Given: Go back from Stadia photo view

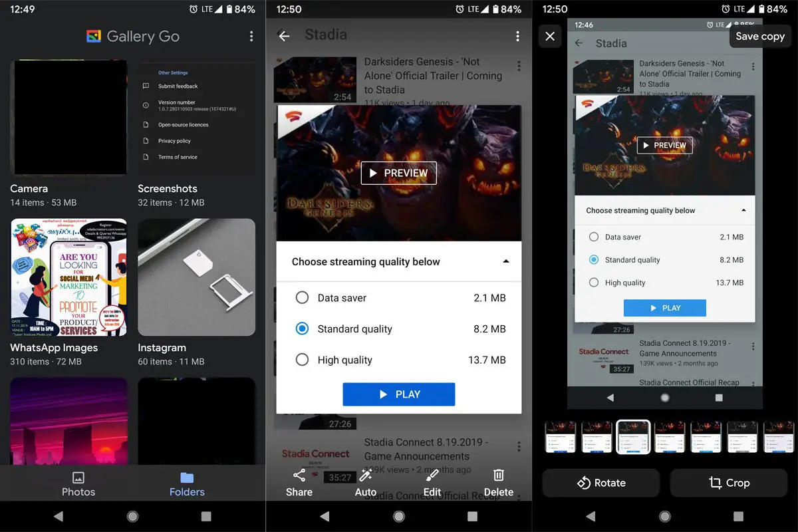Looking at the screenshot, I should point(284,36).
